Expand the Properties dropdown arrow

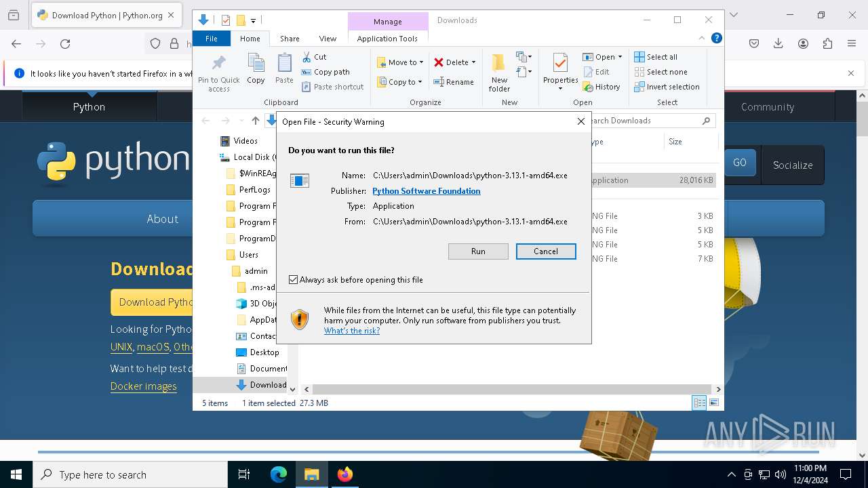(560, 89)
